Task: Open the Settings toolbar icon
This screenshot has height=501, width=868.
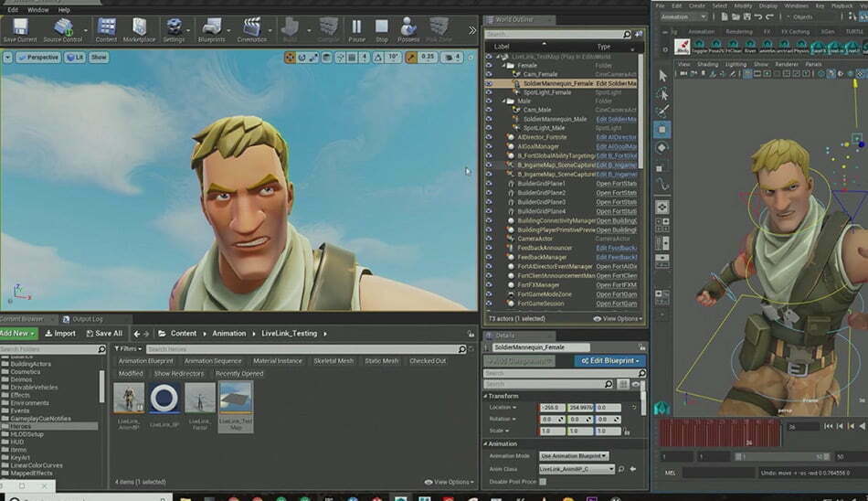Action: pyautogui.click(x=174, y=30)
